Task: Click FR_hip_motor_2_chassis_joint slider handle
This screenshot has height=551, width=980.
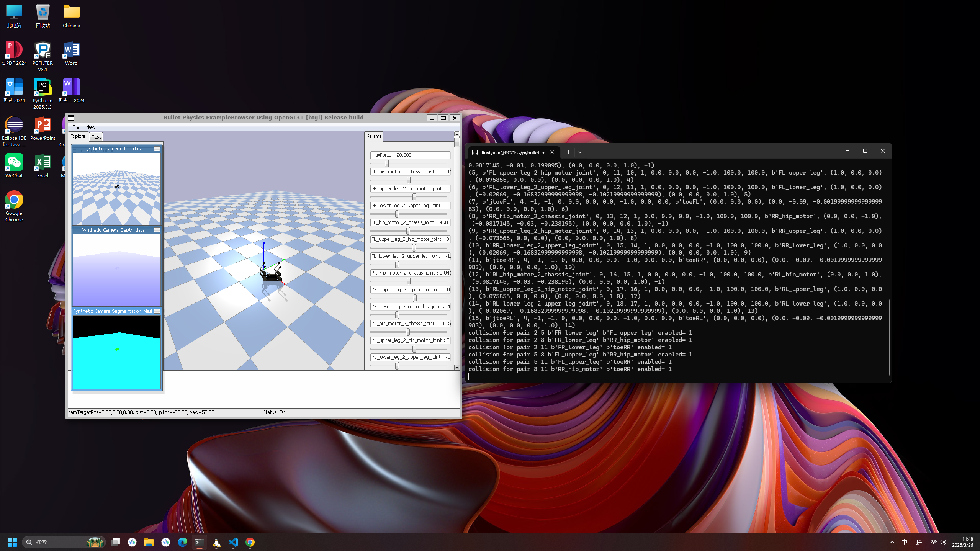Action: (x=409, y=180)
